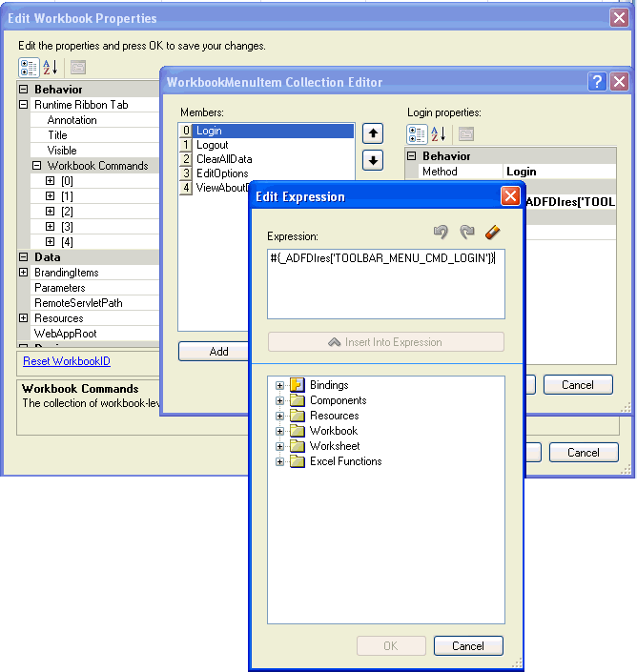
Task: Expand the Workbook node
Action: [280, 431]
